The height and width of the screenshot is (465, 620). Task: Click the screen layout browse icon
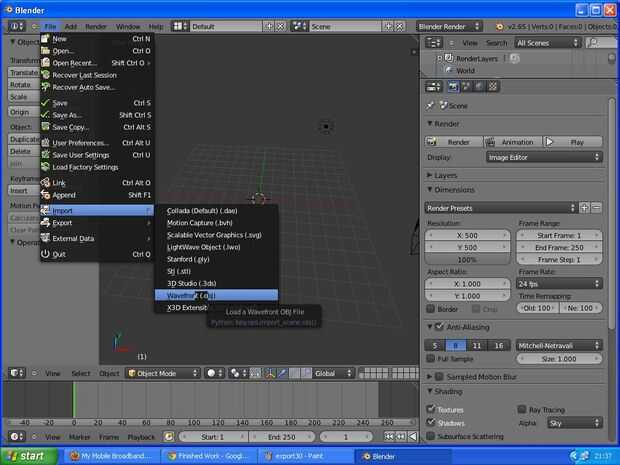180,26
